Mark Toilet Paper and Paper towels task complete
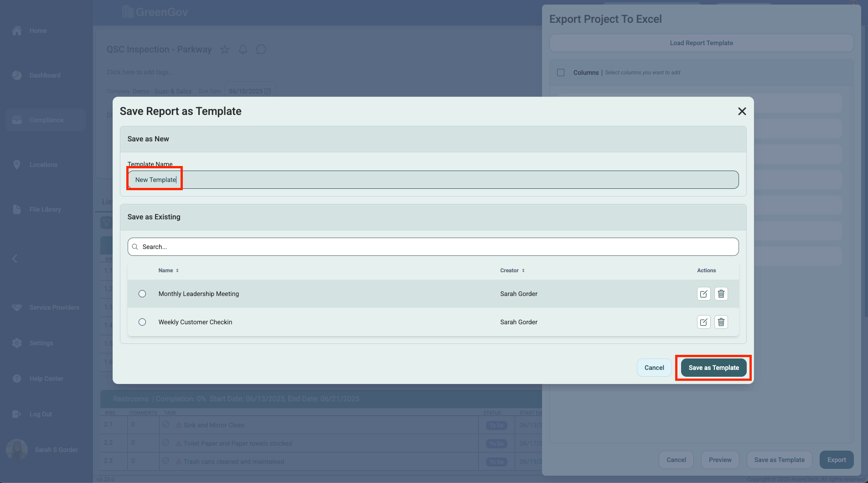 pos(165,443)
